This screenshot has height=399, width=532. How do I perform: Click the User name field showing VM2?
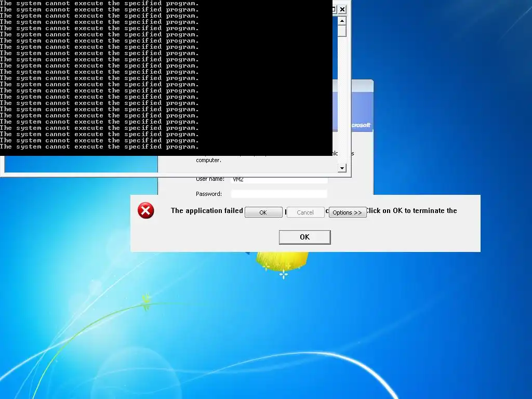tap(279, 180)
